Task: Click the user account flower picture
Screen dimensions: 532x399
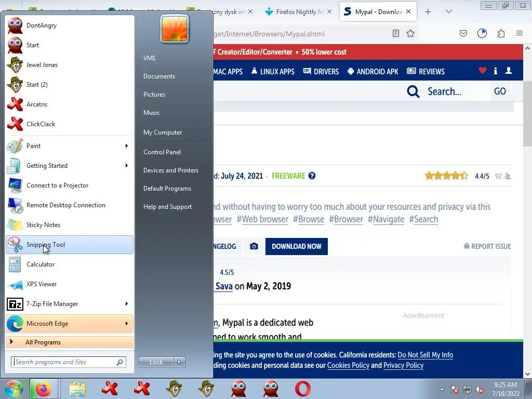Action: click(x=175, y=29)
